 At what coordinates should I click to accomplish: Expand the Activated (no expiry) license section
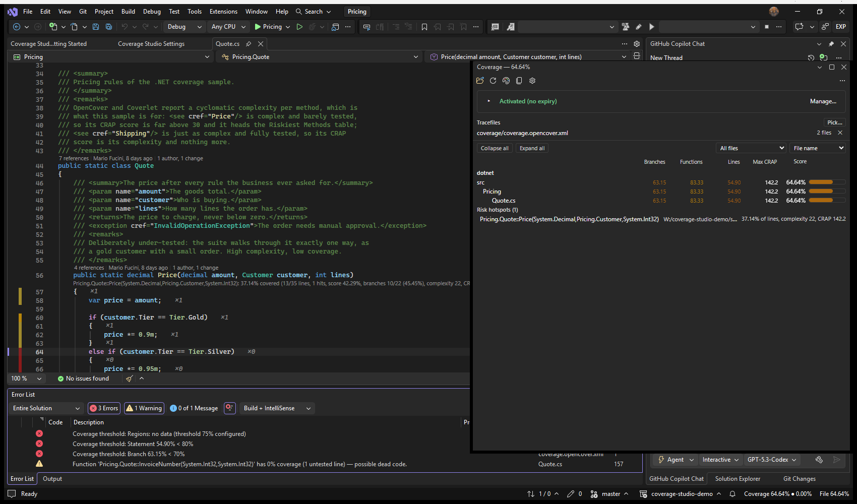click(x=488, y=101)
